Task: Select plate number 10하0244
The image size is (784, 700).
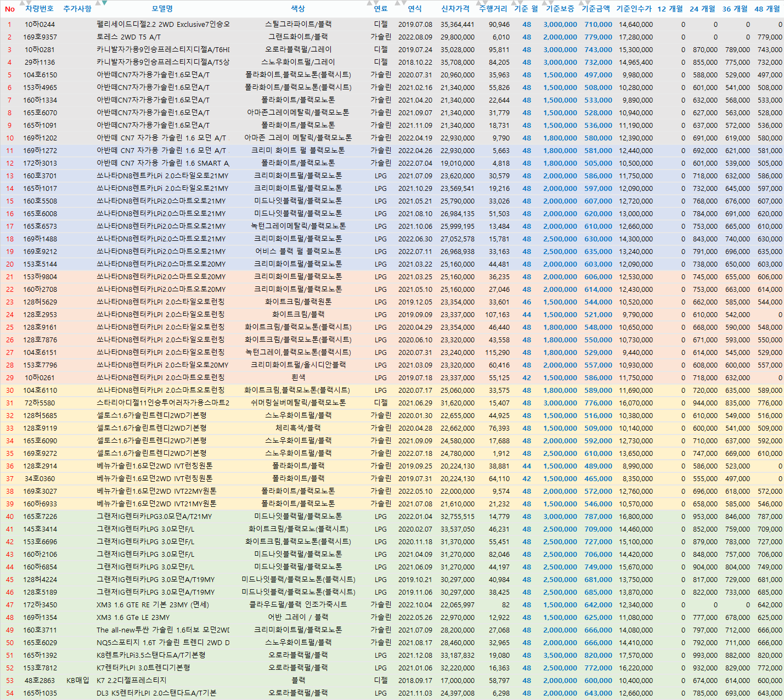Action: pyautogui.click(x=40, y=25)
